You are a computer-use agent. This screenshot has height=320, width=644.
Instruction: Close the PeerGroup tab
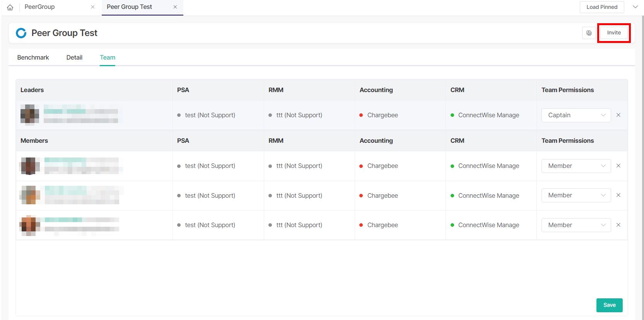point(92,7)
